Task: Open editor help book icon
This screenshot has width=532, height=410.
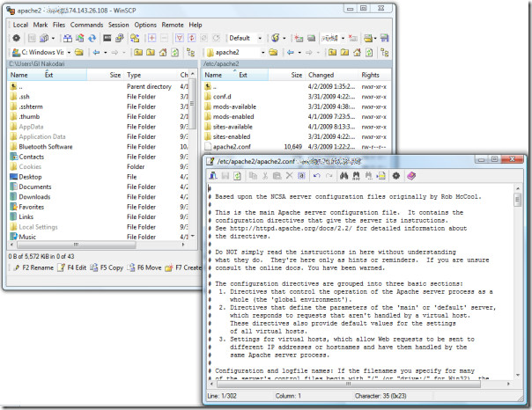Action: tap(411, 175)
